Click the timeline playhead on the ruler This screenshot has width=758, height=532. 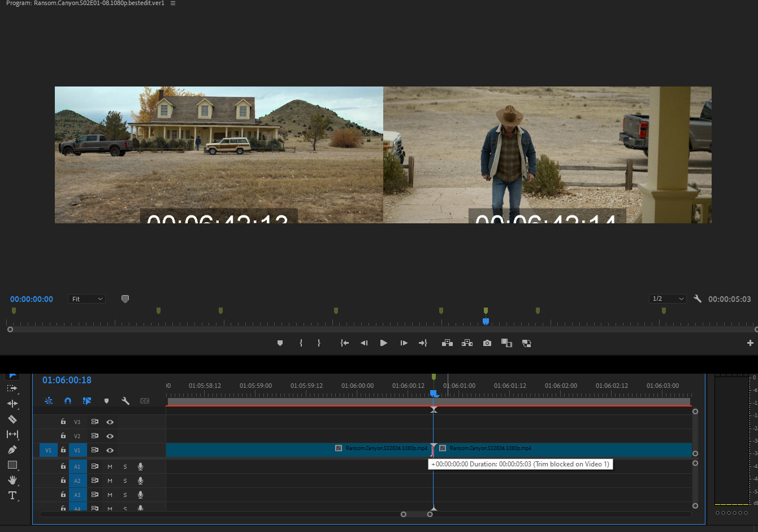click(x=434, y=393)
